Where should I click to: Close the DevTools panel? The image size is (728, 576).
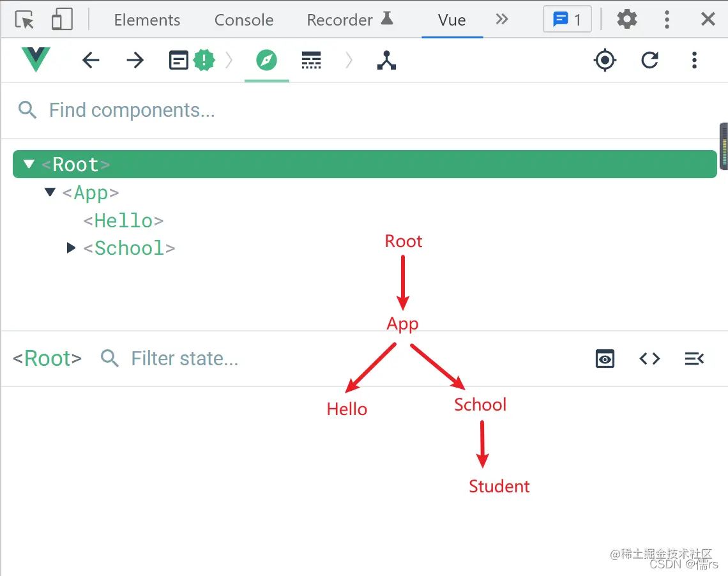click(x=708, y=20)
